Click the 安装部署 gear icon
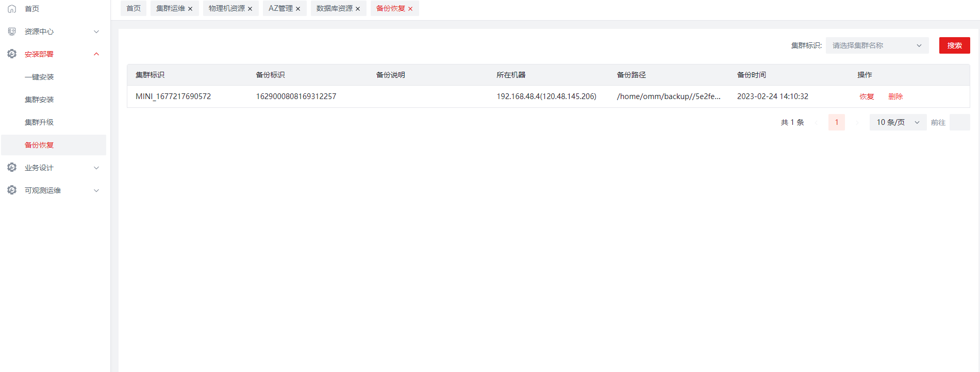The image size is (980, 372). pos(12,54)
